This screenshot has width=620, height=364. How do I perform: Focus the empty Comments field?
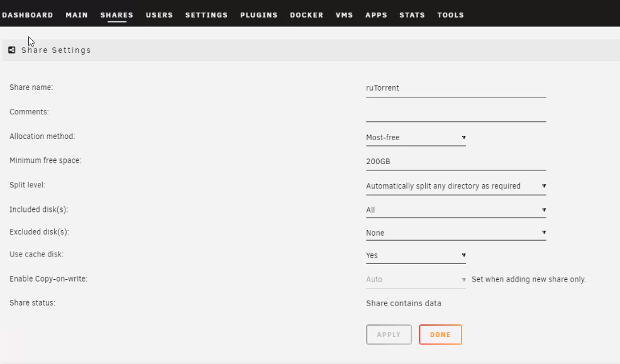(456, 113)
